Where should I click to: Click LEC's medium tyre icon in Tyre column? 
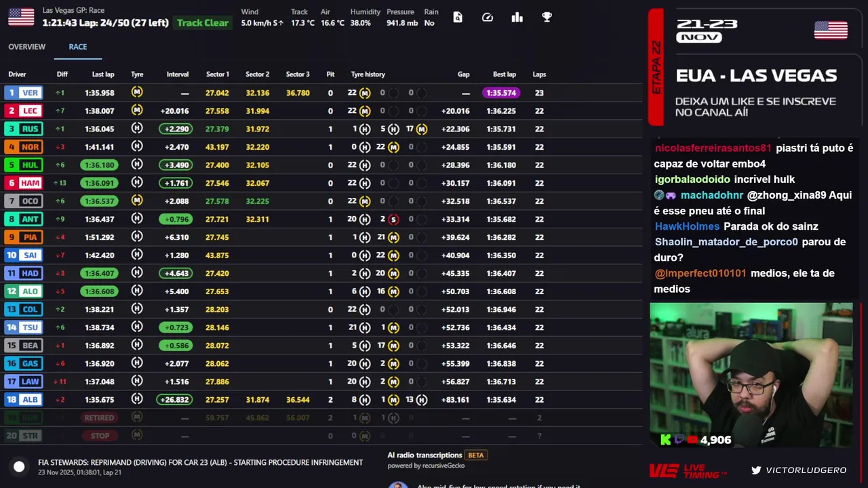coord(137,110)
